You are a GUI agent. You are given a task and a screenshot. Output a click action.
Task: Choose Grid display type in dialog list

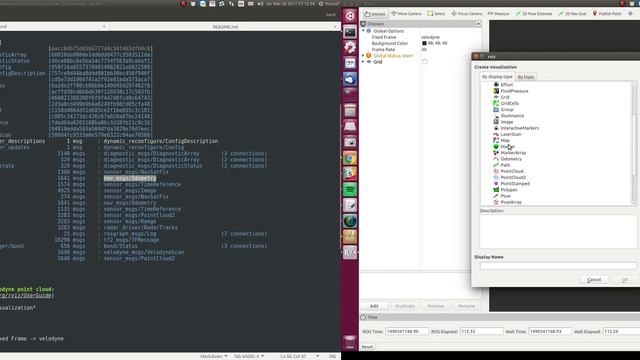tap(501, 97)
